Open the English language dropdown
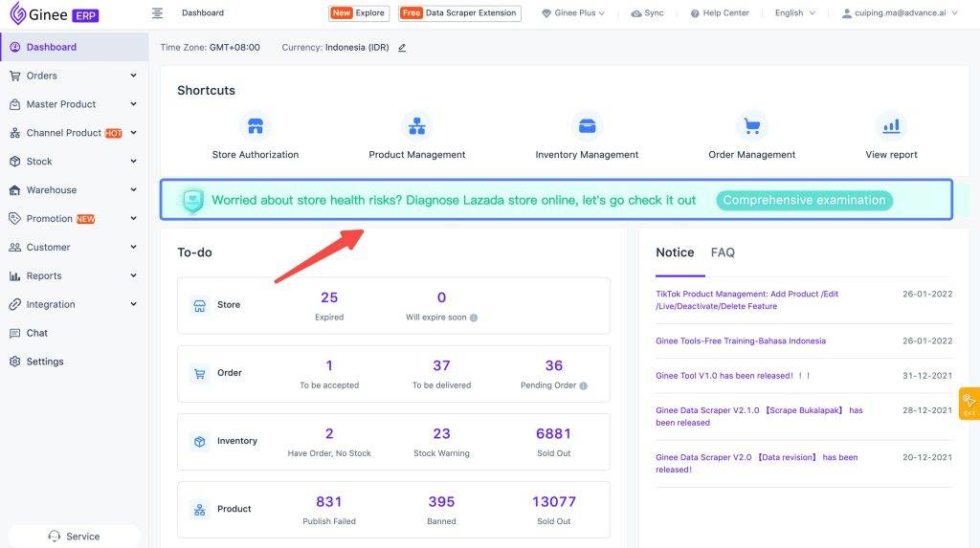The width and height of the screenshot is (980, 548). 795,13
